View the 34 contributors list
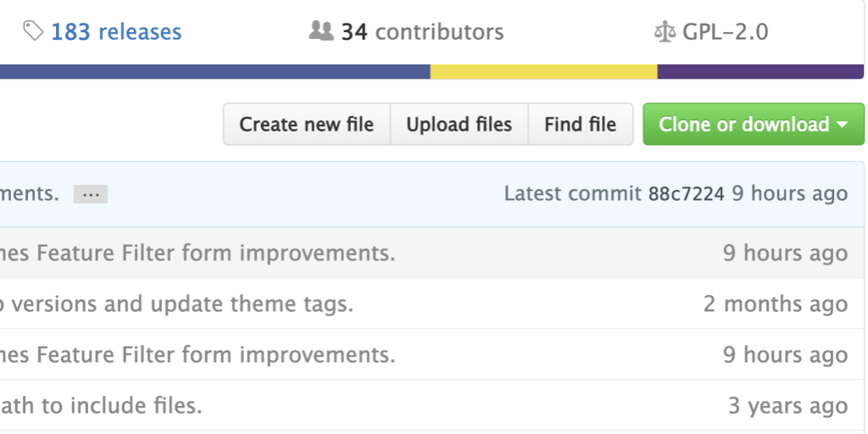Image resolution: width=868 pixels, height=434 pixels. tap(421, 32)
